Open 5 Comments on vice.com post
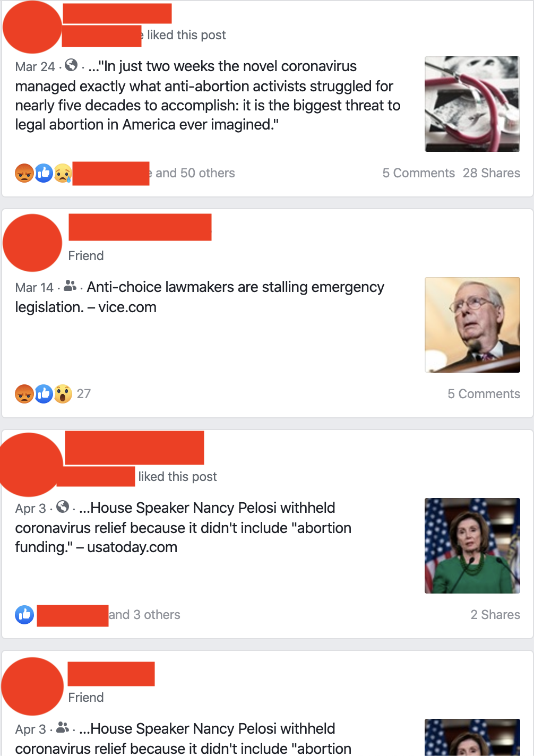Screen dimensions: 534x756 tap(484, 394)
